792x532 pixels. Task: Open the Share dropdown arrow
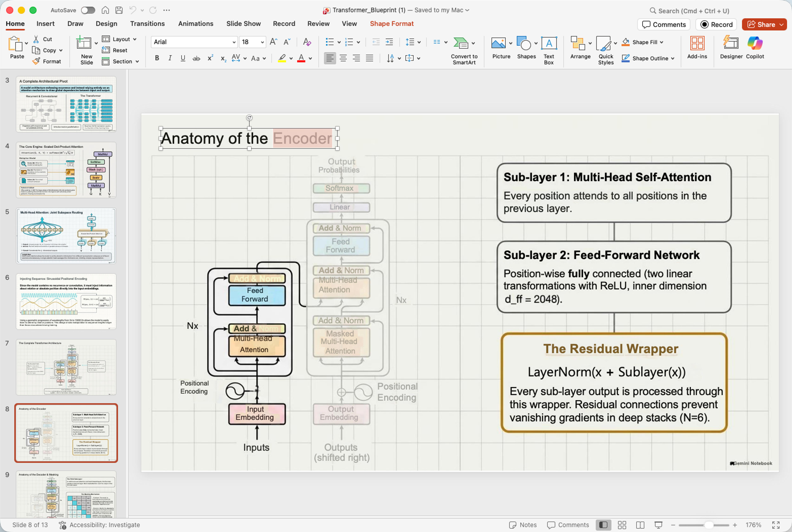[781, 25]
